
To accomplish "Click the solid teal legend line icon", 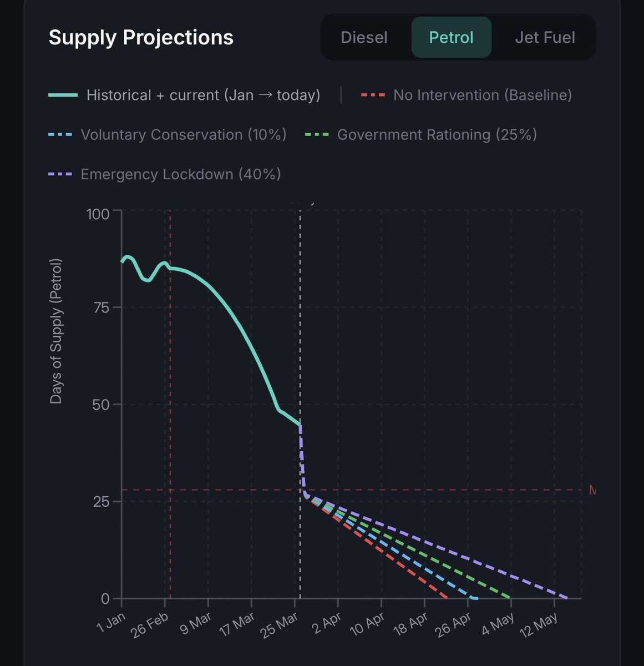I will pos(63,95).
